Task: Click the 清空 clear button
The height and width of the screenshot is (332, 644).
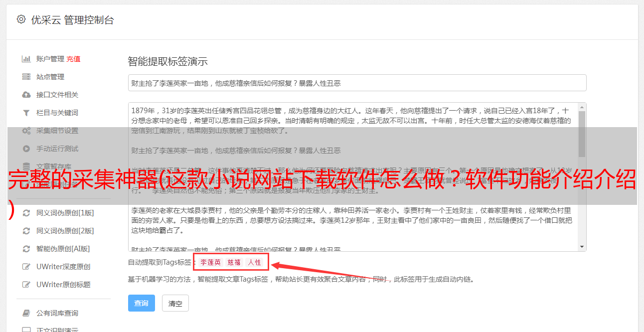Action: point(175,303)
